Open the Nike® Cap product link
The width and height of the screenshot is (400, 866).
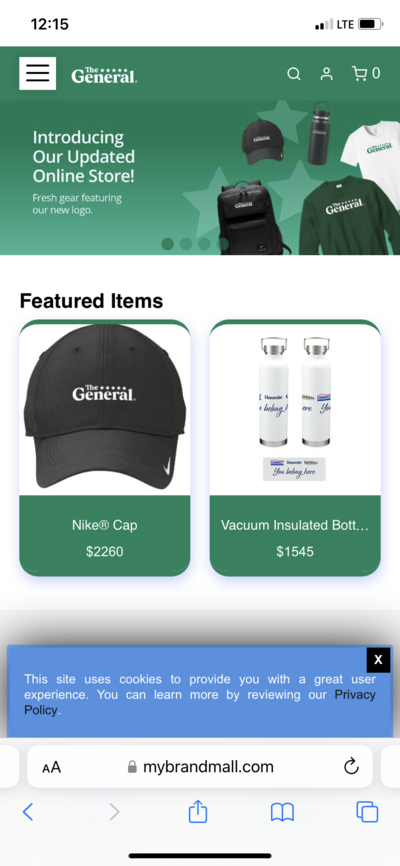click(x=104, y=525)
